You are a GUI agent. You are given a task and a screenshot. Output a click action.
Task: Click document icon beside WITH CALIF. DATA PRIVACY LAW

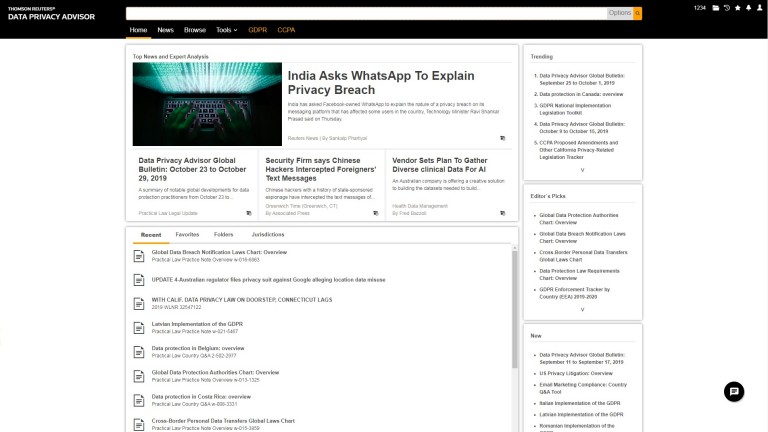coord(139,304)
